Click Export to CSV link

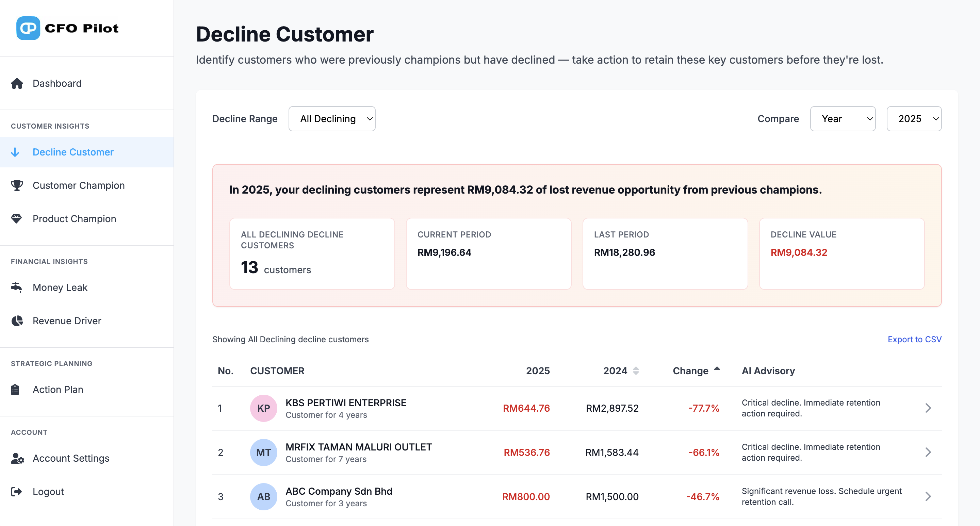[x=914, y=339]
